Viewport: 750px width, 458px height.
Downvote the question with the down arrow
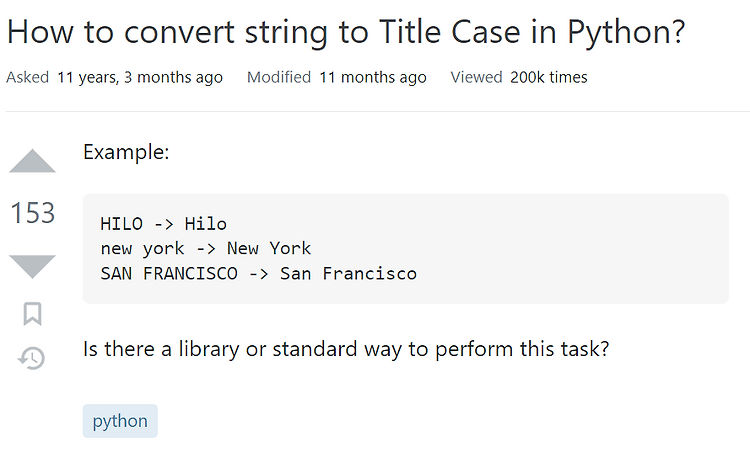click(x=32, y=267)
